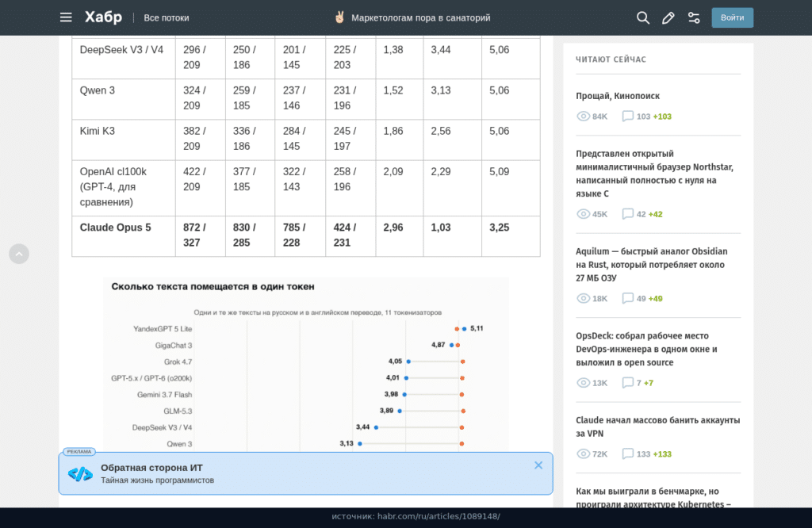Screen dimensions: 812x528
Task: Click the YandexGPT 5 Lite chart label
Action: tap(163, 329)
